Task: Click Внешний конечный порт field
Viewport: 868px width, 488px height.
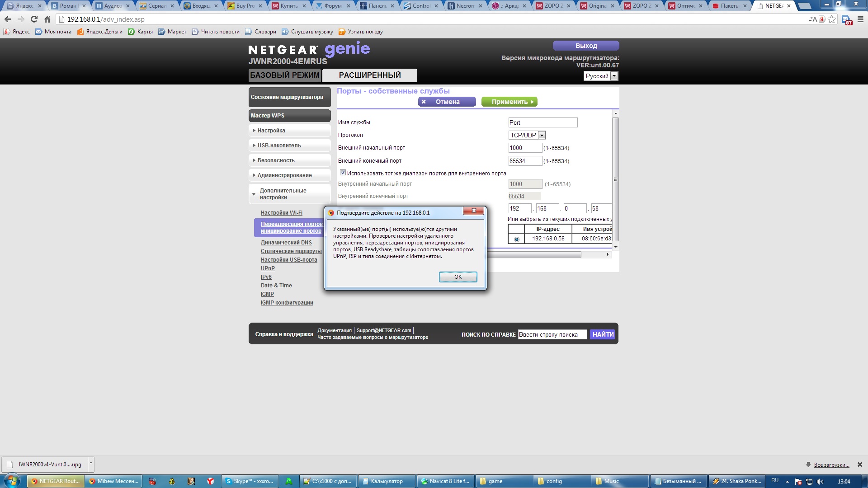Action: 525,161
